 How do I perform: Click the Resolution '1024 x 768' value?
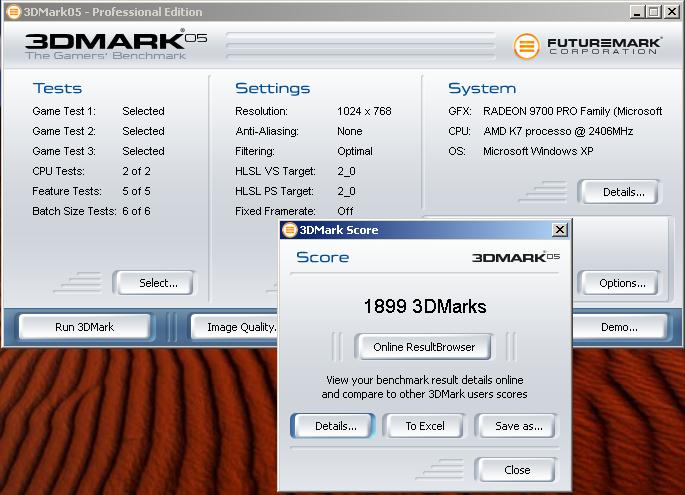[x=364, y=111]
